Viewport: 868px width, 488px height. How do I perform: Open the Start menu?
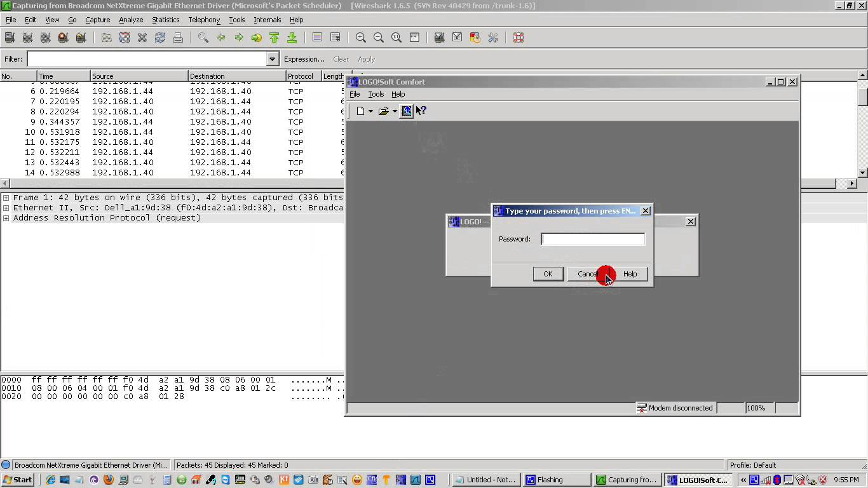pos(18,480)
